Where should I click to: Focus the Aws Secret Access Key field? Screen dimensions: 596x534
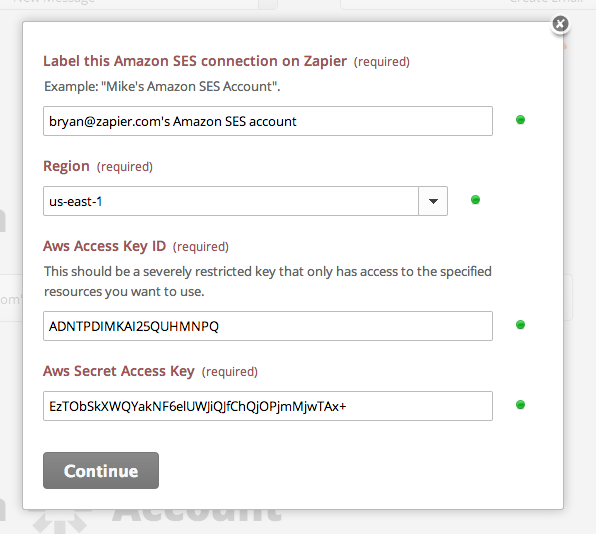tap(268, 406)
